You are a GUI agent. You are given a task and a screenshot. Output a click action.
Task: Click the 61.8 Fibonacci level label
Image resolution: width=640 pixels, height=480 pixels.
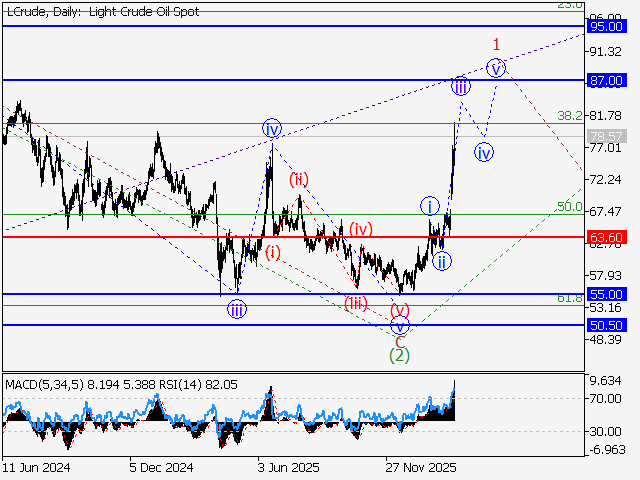pyautogui.click(x=569, y=298)
